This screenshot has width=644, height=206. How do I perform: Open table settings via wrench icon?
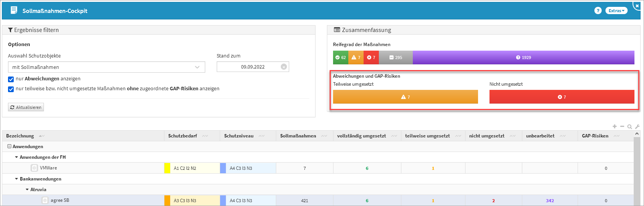tap(637, 126)
